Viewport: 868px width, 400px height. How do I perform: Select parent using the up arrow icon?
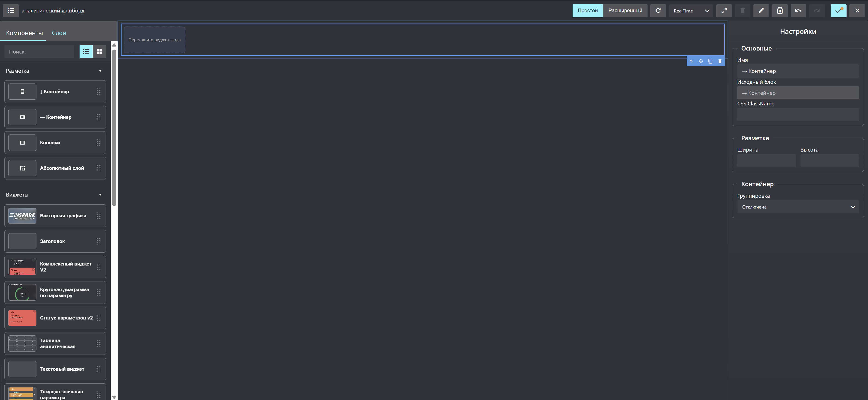pos(691,61)
